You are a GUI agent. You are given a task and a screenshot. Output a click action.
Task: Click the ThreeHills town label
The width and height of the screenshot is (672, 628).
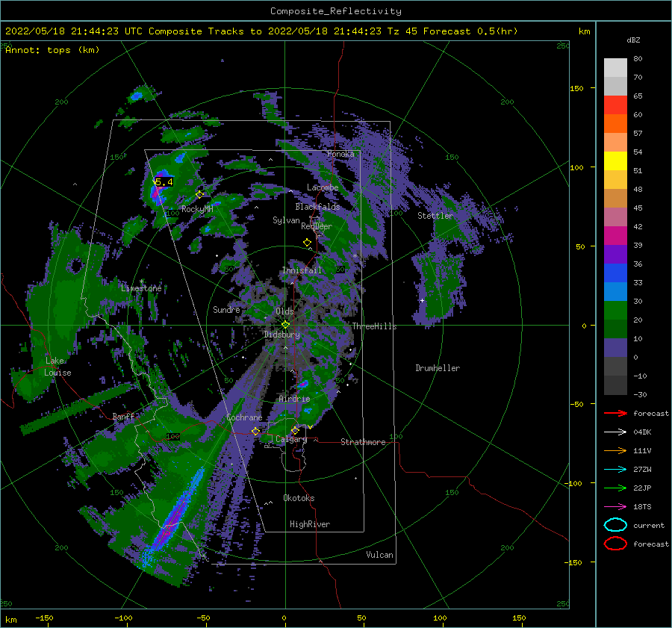coord(374,326)
